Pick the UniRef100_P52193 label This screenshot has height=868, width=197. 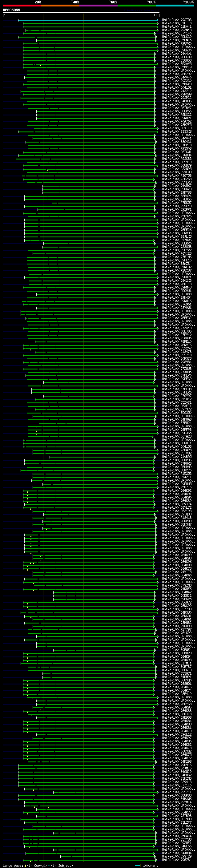177,511
